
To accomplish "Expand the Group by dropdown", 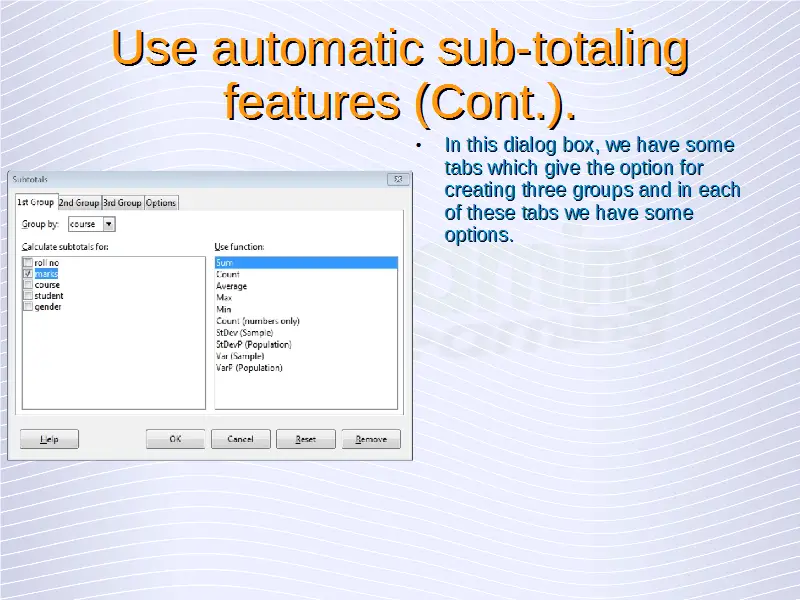I will [x=109, y=225].
